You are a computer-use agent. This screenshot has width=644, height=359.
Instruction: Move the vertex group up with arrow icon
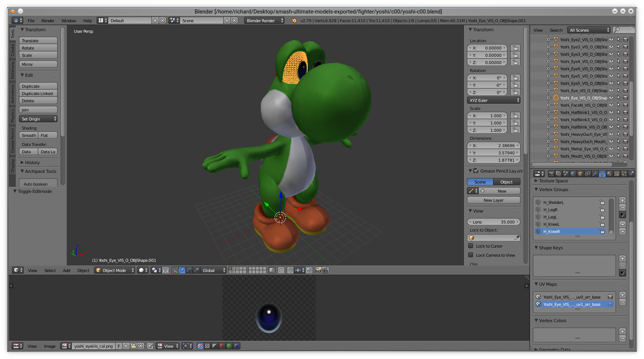tap(623, 224)
